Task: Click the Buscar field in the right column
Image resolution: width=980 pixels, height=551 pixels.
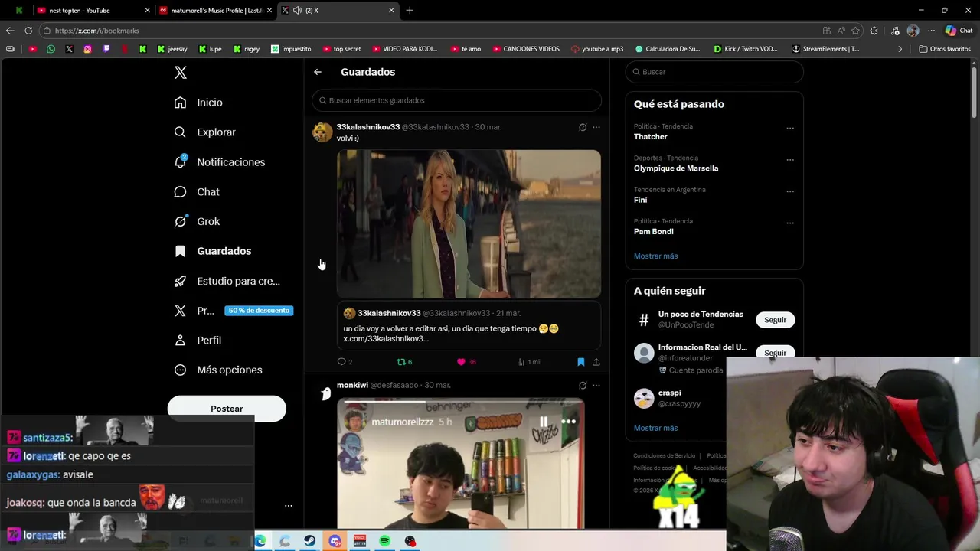Action: [x=714, y=72]
